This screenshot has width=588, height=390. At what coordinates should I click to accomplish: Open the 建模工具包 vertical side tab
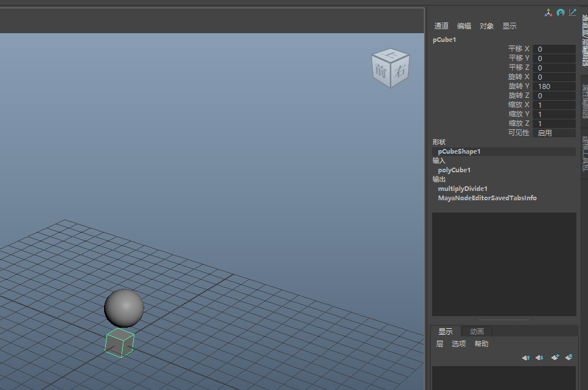[585, 153]
